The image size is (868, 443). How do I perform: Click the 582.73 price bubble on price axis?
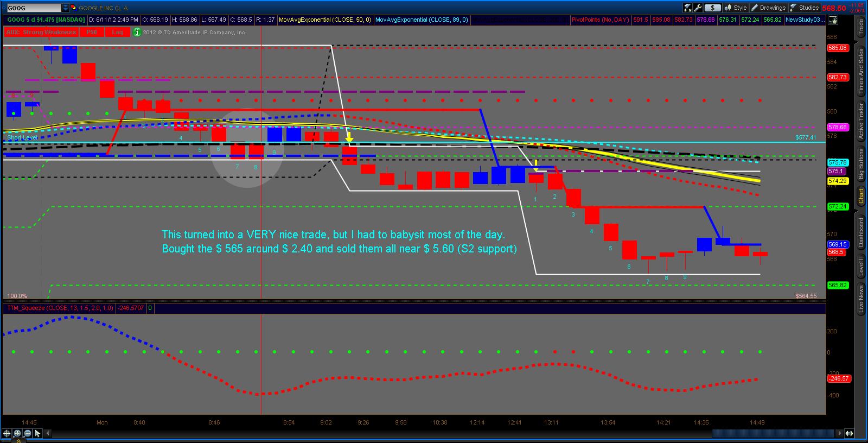tap(838, 78)
